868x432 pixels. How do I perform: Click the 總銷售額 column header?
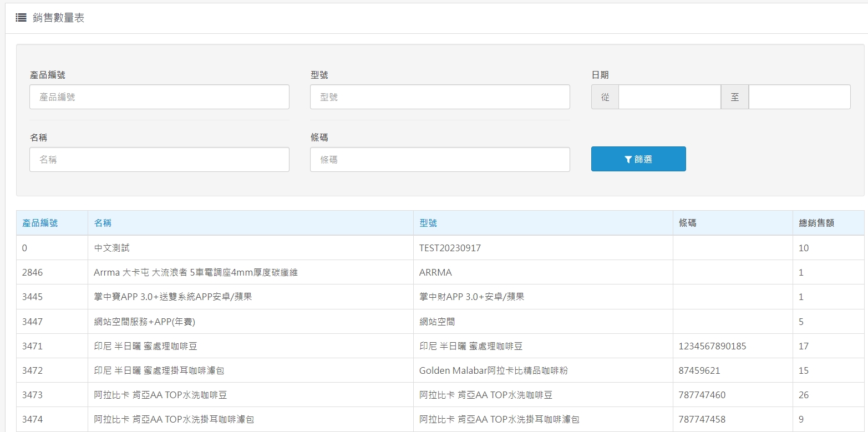pos(816,223)
